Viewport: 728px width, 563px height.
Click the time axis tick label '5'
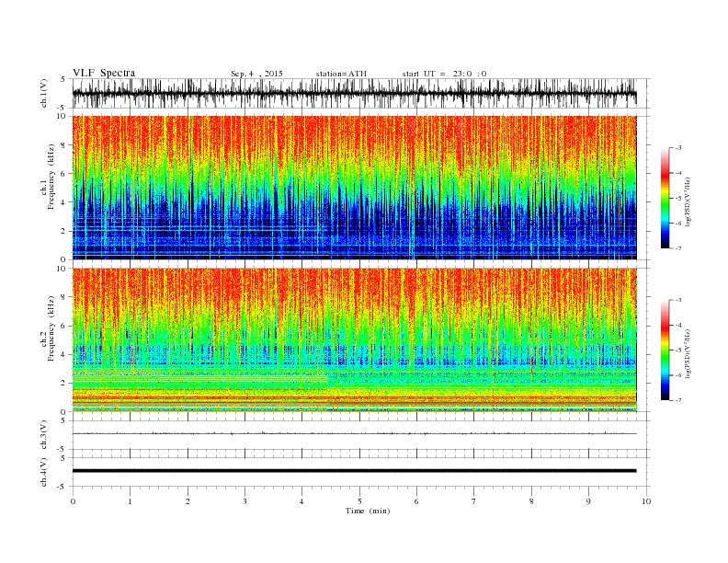359,501
